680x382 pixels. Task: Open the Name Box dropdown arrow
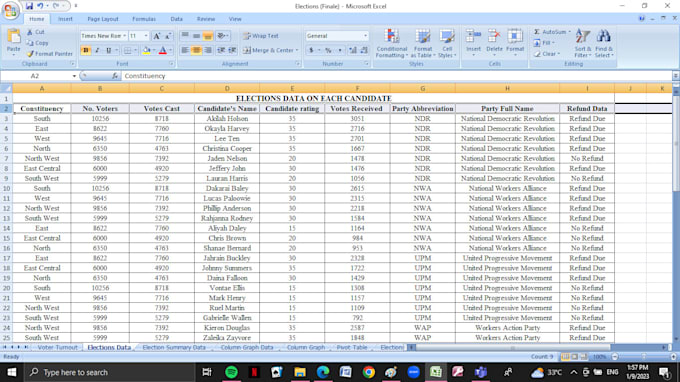coord(74,76)
